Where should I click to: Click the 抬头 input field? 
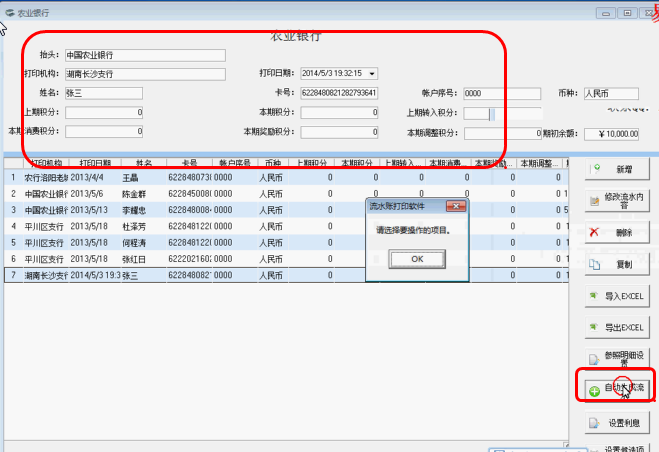145,55
